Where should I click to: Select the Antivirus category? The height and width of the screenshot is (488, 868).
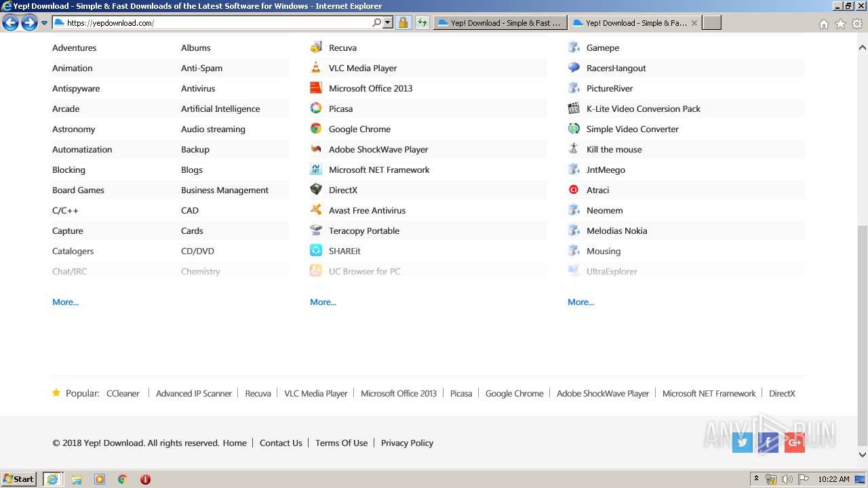198,88
